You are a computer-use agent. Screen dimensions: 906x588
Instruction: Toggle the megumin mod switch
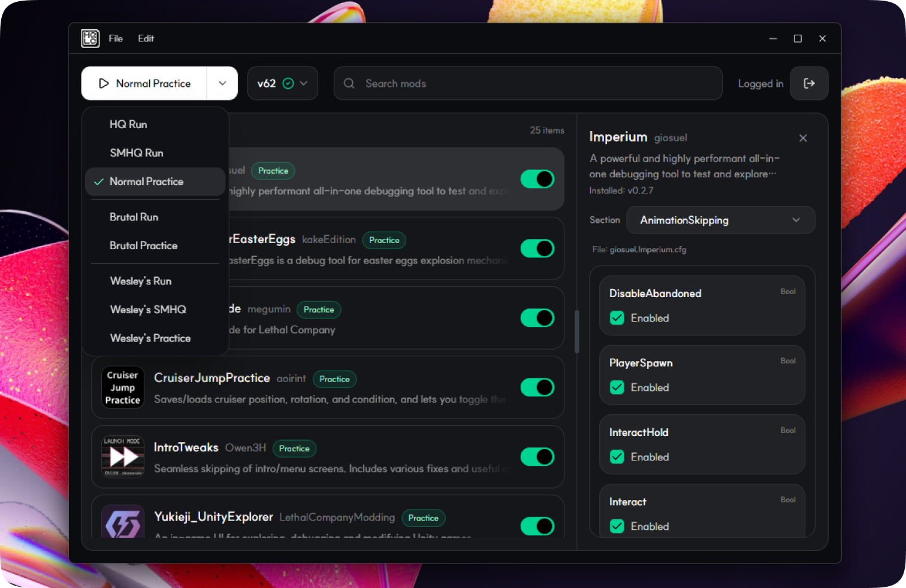537,318
